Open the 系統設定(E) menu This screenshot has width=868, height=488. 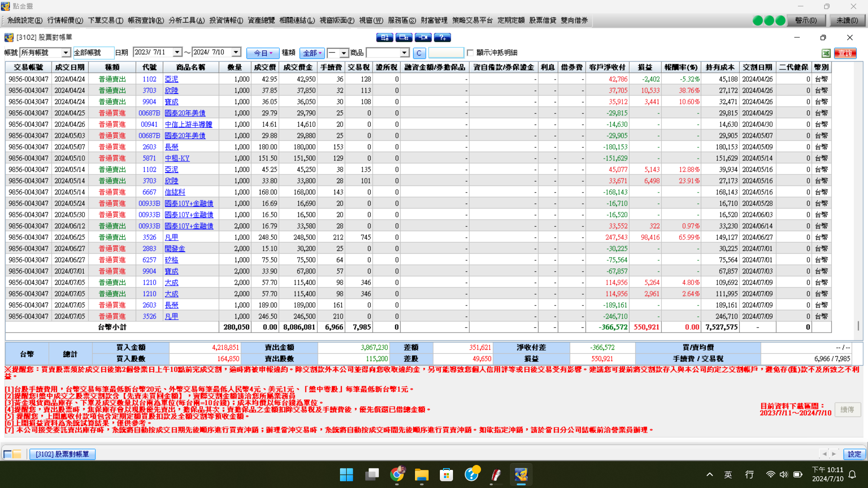(25, 20)
